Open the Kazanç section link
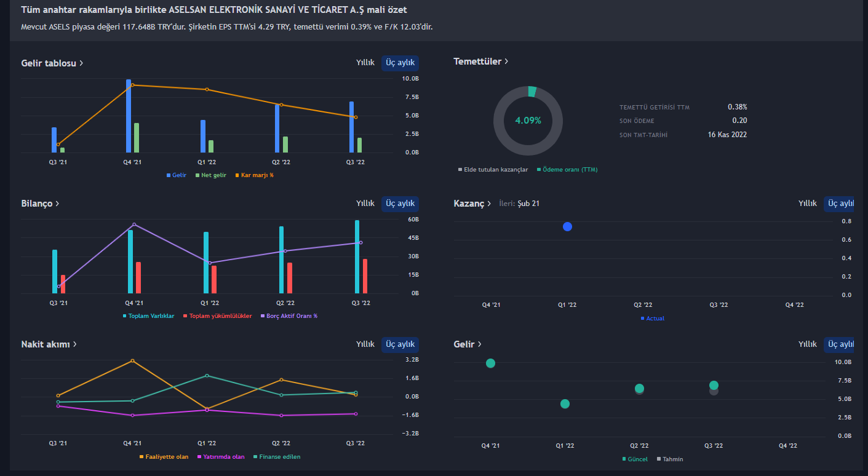 [472, 204]
